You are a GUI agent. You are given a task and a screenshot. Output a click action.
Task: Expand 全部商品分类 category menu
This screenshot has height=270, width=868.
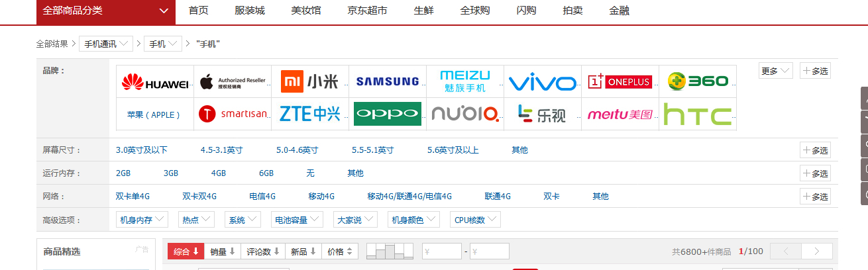[x=106, y=11]
